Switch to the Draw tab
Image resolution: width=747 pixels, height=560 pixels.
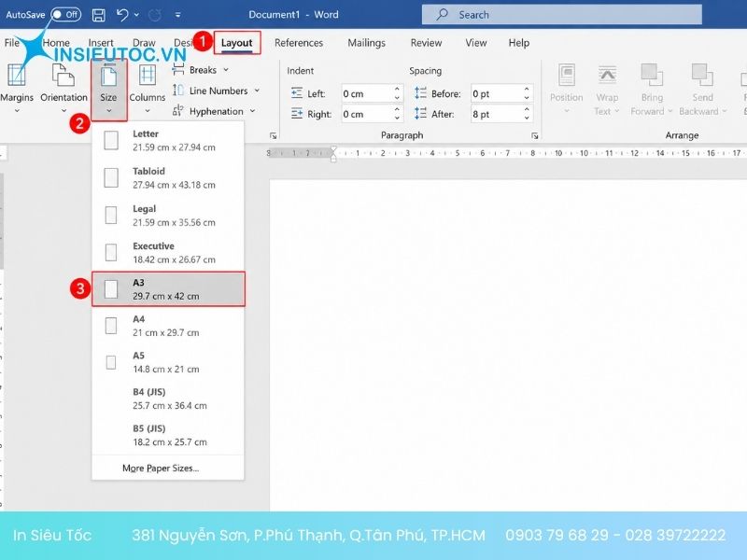144,43
